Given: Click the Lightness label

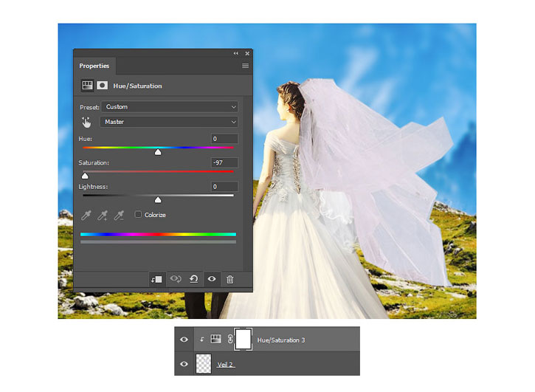Looking at the screenshot, I should pyautogui.click(x=93, y=187).
